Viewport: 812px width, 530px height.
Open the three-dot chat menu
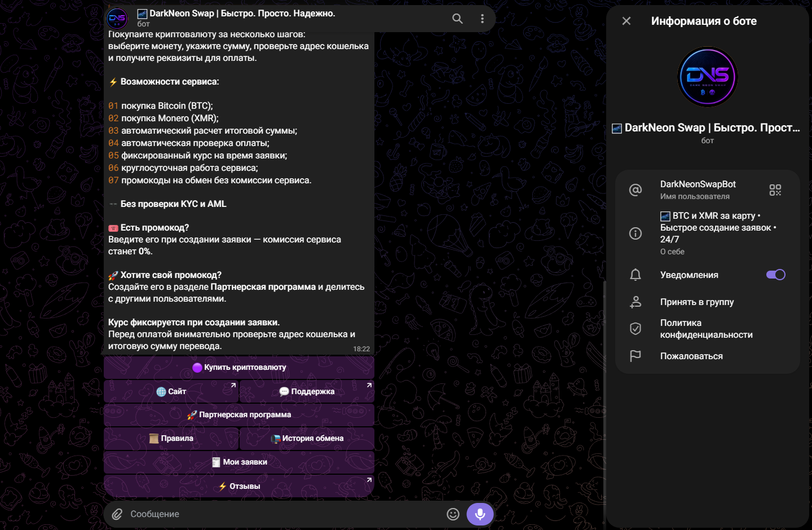(x=482, y=19)
